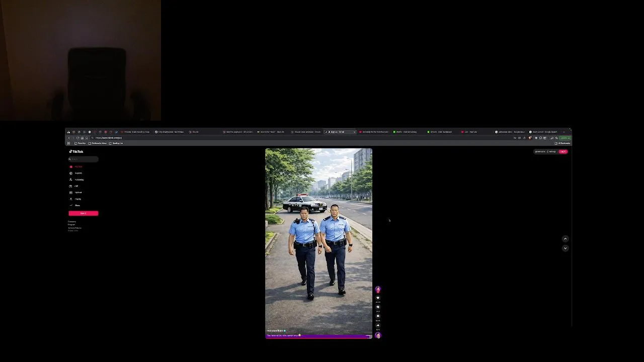
Task: Open the Company footer link
Action: coord(72,221)
